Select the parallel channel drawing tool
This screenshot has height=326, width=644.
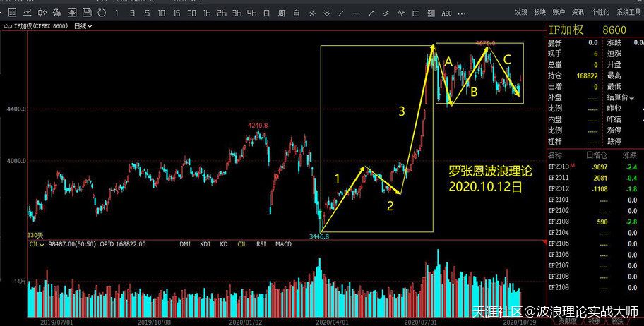tap(386, 13)
